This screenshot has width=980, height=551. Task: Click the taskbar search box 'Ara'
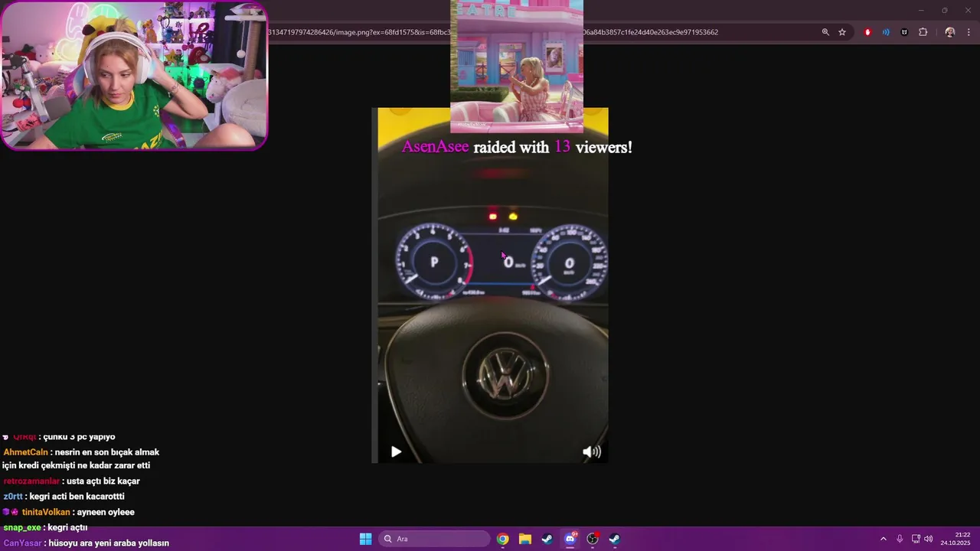point(435,539)
